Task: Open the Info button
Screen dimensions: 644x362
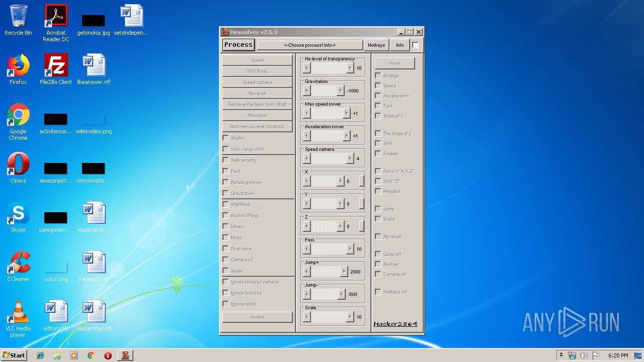Action: click(399, 45)
